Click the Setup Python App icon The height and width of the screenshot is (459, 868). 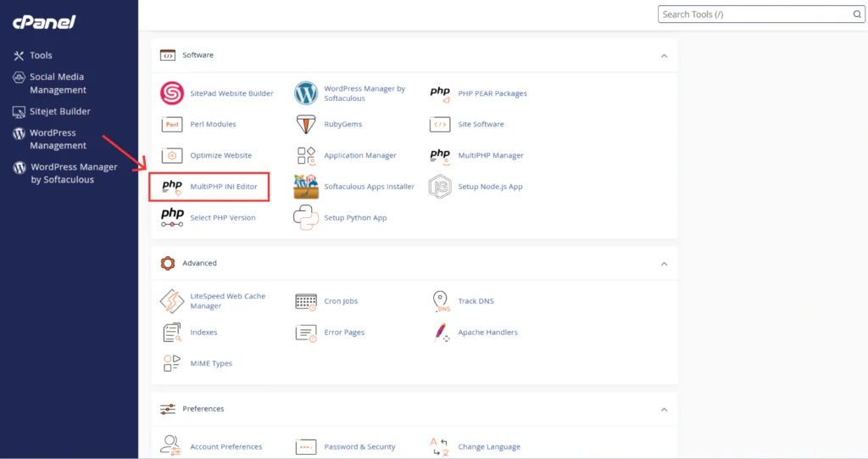(x=305, y=217)
